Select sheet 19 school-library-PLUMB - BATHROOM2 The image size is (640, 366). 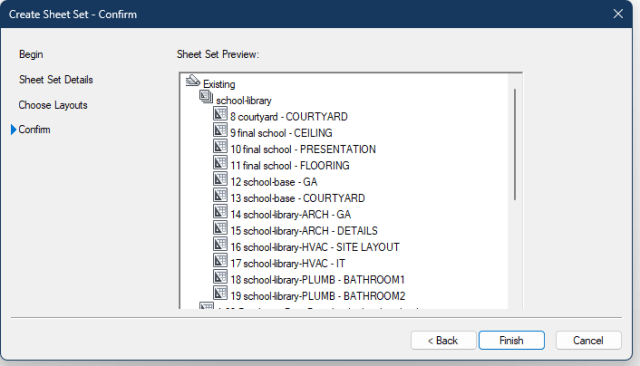click(318, 296)
